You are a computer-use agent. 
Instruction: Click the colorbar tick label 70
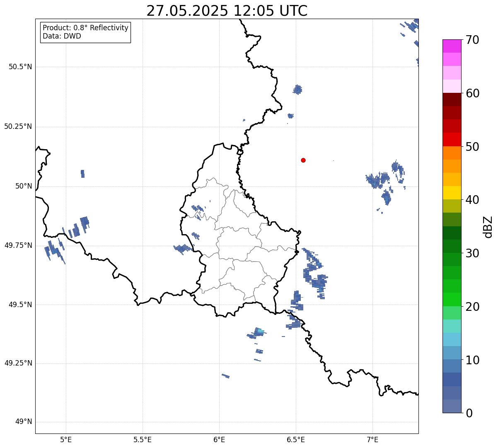[x=472, y=40]
